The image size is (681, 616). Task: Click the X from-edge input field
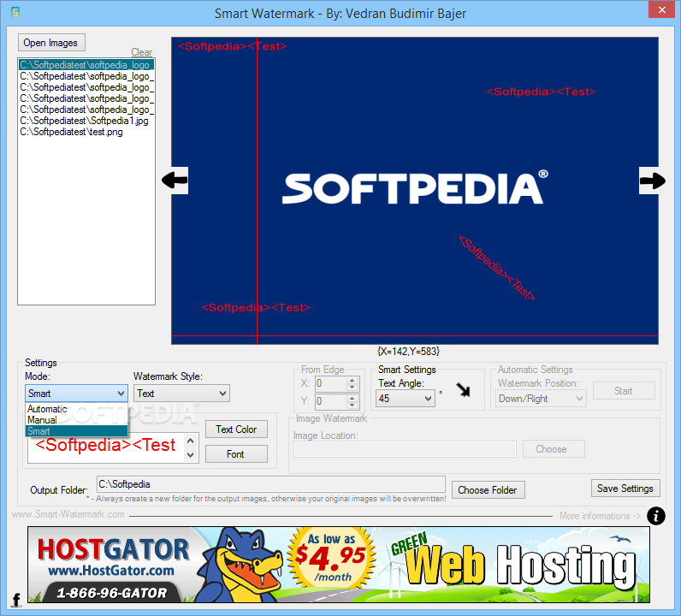coord(331,383)
